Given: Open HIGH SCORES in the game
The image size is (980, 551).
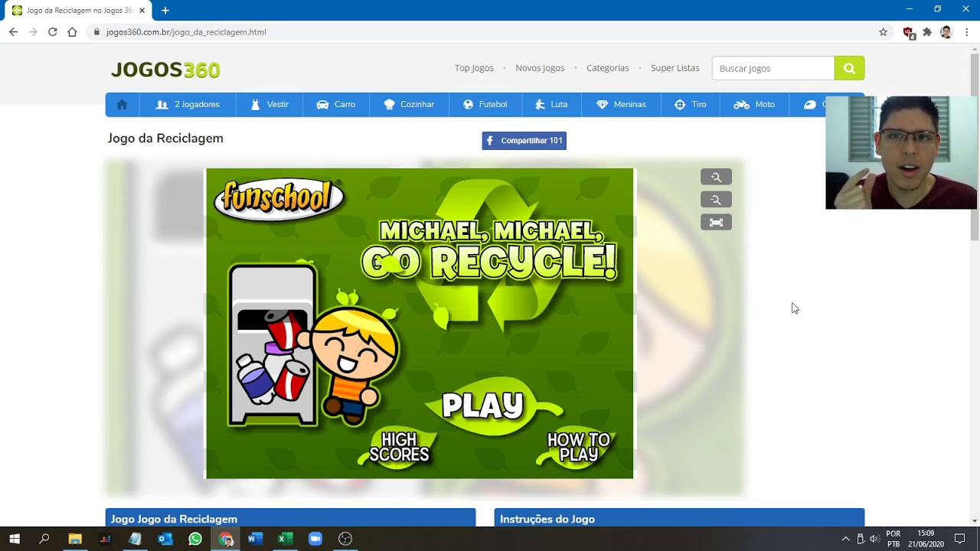Looking at the screenshot, I should (399, 447).
